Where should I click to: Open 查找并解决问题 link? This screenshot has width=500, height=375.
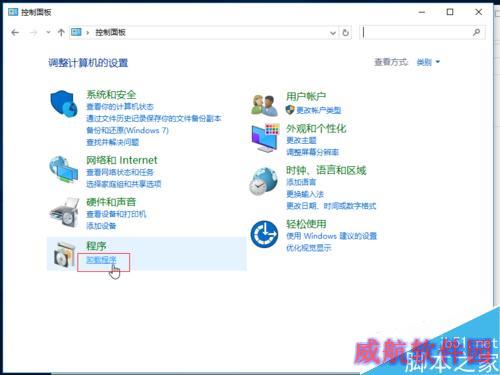112,142
